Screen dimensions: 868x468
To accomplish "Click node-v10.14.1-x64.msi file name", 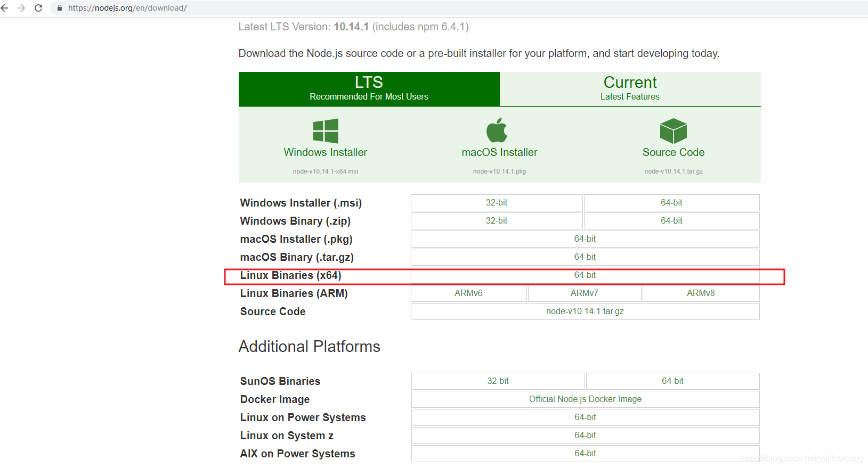I will click(x=326, y=171).
